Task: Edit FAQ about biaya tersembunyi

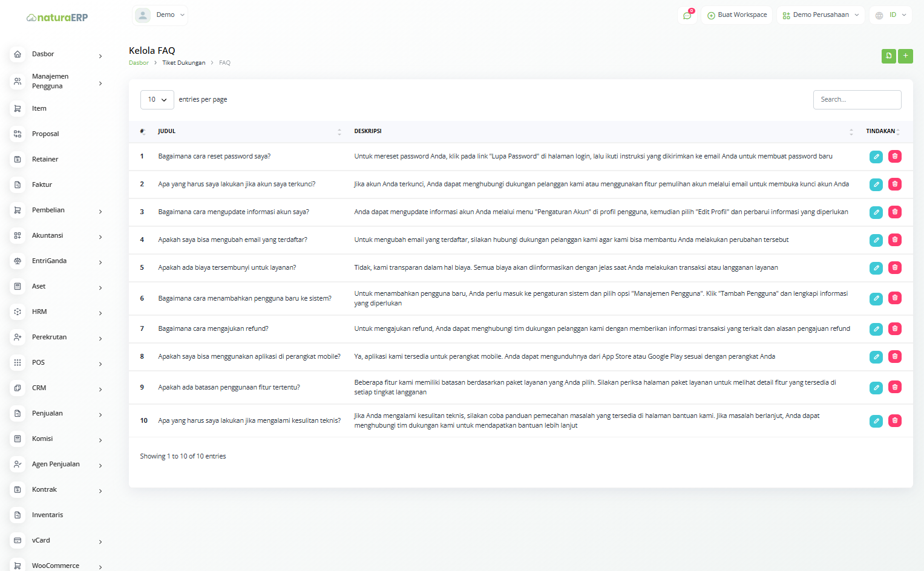Action: 876,268
